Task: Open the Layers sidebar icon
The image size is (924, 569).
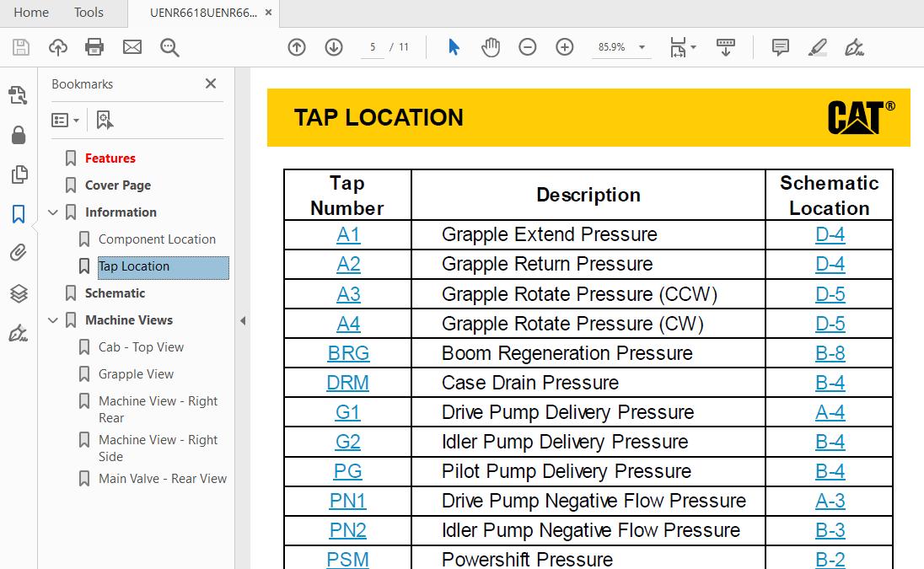Action: pos(19,293)
